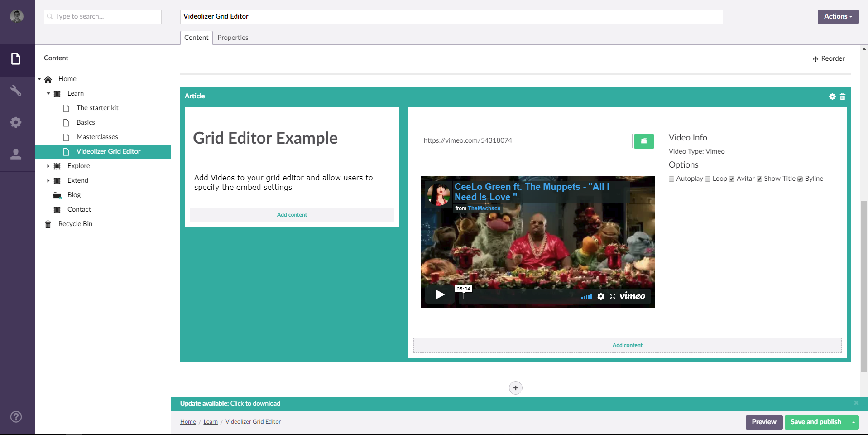Uncheck the Avitar checkbox
The image size is (868, 435).
click(732, 179)
